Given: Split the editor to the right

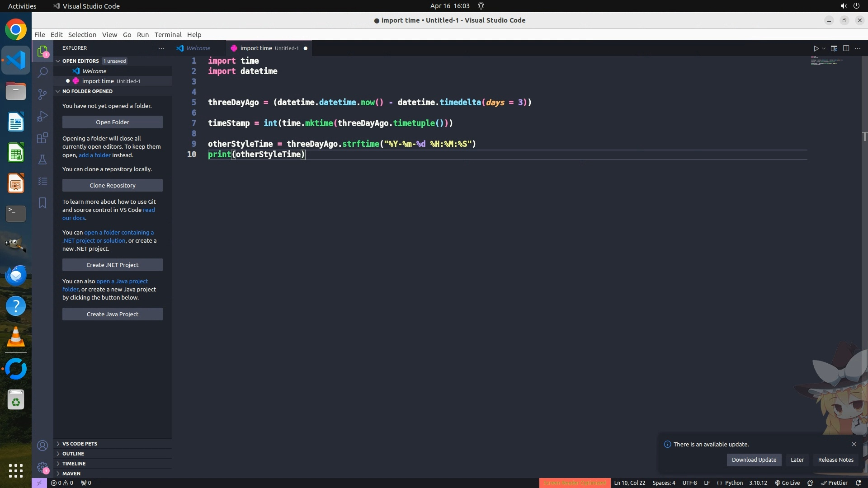Looking at the screenshot, I should [846, 48].
